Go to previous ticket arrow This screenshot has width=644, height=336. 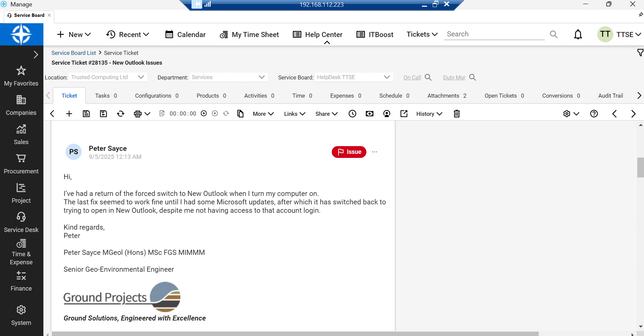(x=614, y=114)
